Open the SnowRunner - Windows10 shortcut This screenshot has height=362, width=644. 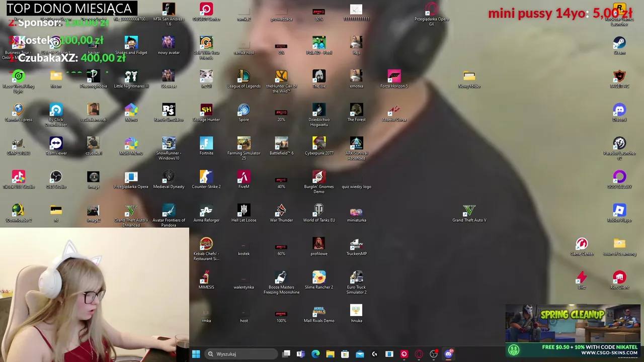point(169,143)
